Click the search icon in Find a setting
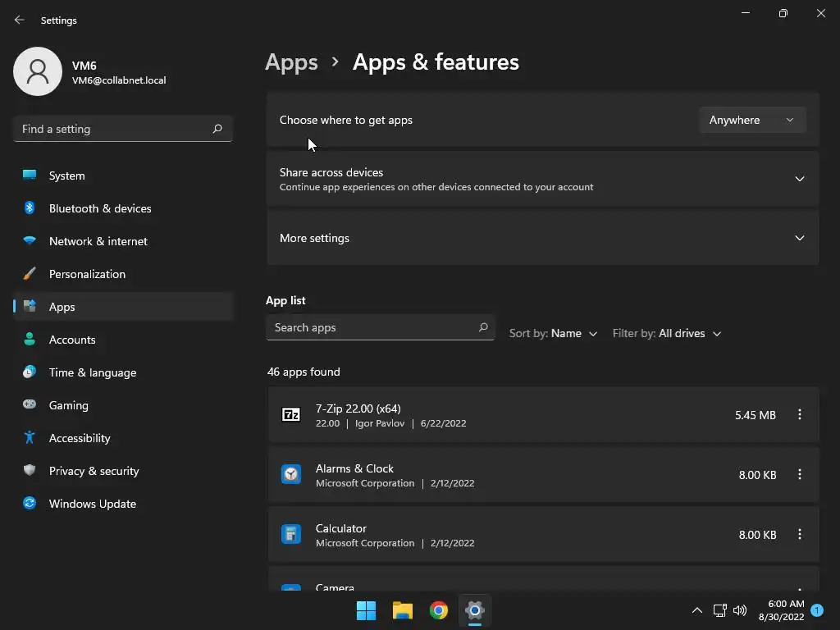840x630 pixels. [217, 129]
